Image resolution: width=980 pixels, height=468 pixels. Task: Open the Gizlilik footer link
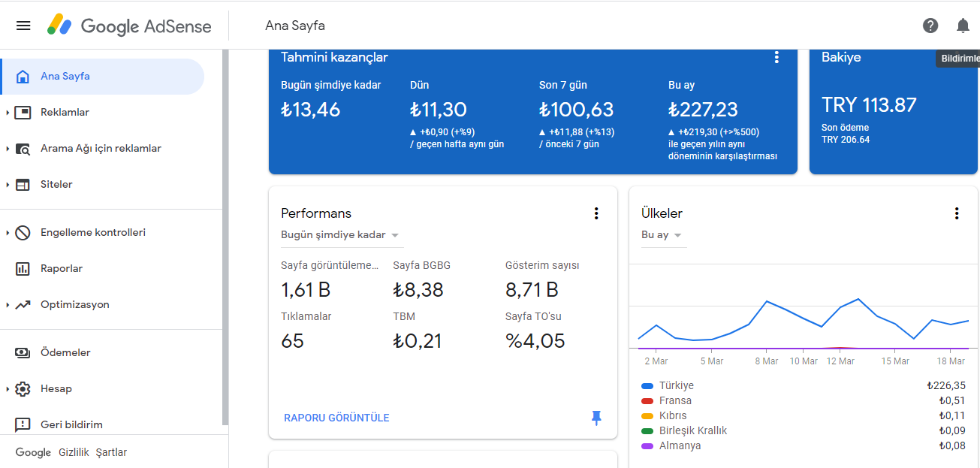point(74,452)
